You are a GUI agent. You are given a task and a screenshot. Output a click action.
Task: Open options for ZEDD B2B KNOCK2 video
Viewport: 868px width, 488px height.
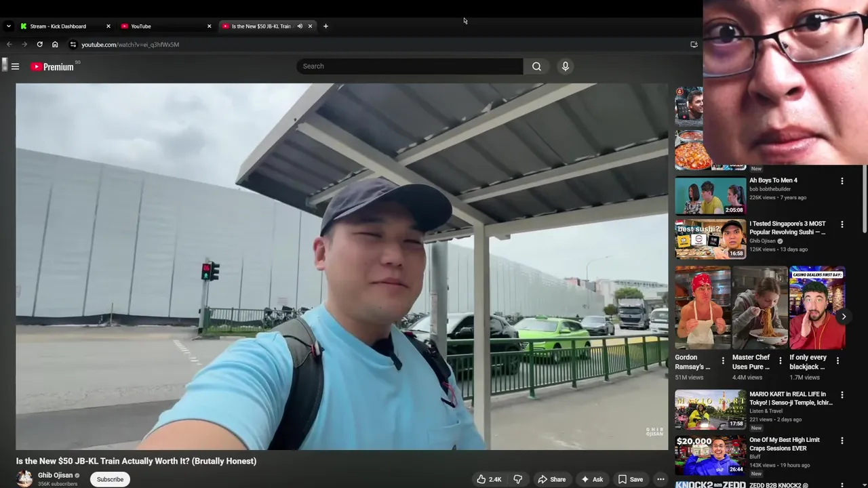tap(842, 485)
